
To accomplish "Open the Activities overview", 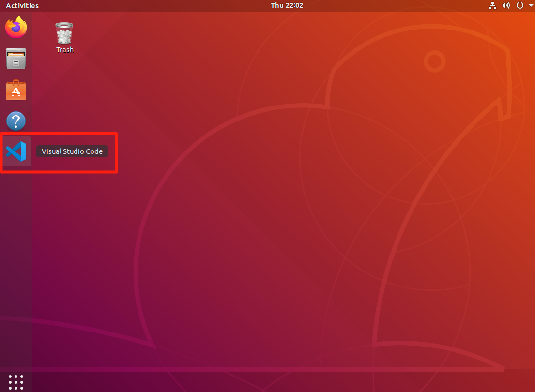I will coord(22,5).
